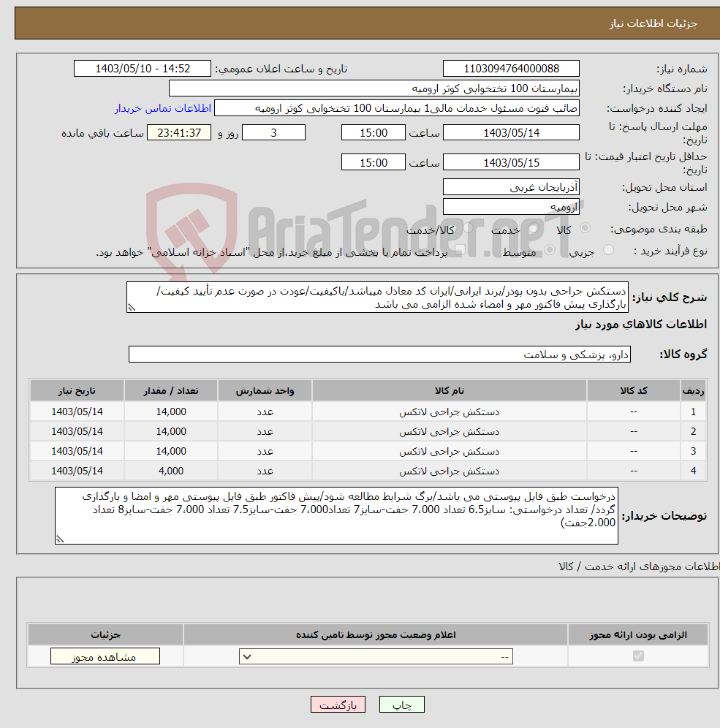Screen dimensions: 720x728
Task: Click the request creator field
Action: pyautogui.click(x=397, y=108)
